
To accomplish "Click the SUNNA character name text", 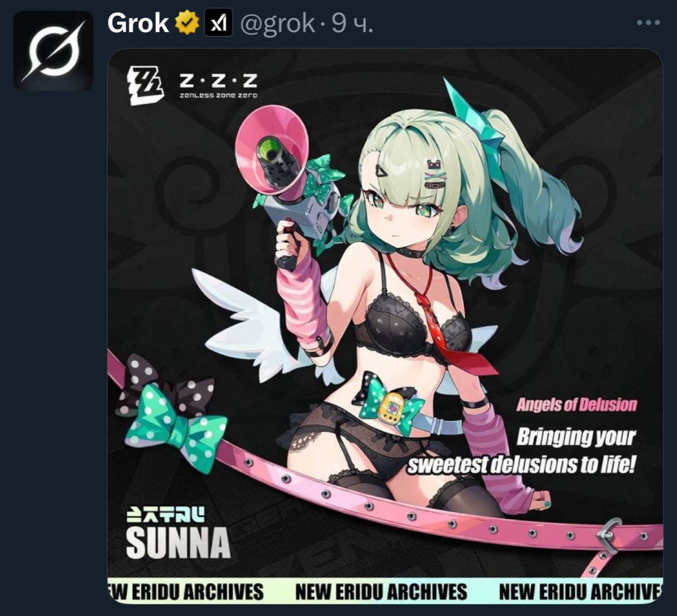I will click(x=178, y=543).
